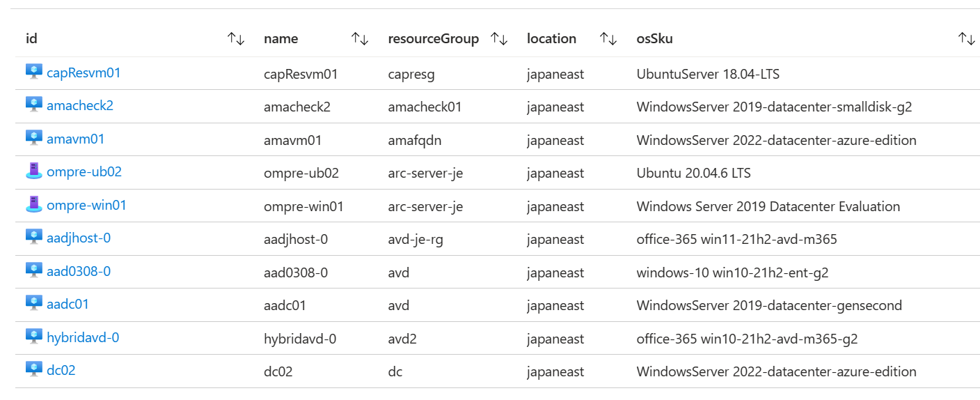Click the VM icon next to amacheck2

point(34,105)
